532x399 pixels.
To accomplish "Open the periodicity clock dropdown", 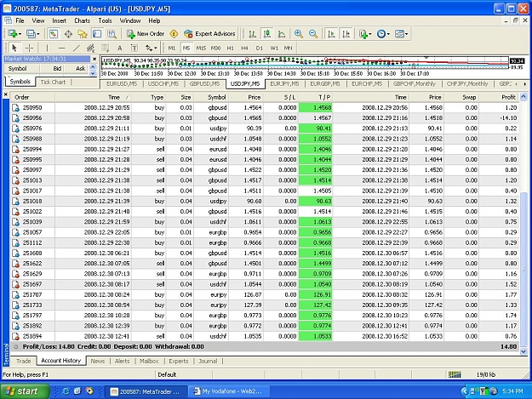I will coord(383,33).
